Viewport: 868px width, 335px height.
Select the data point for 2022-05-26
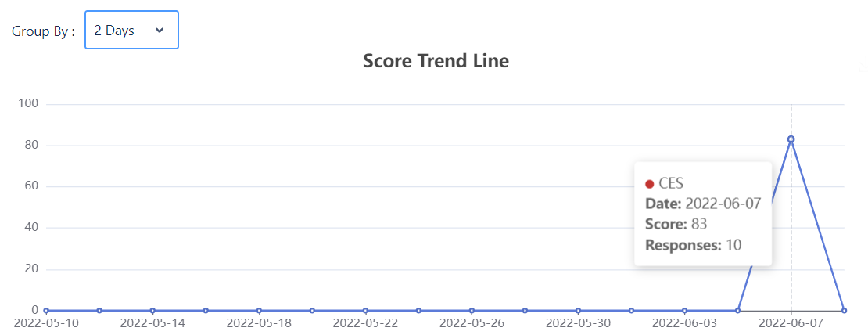[472, 311]
